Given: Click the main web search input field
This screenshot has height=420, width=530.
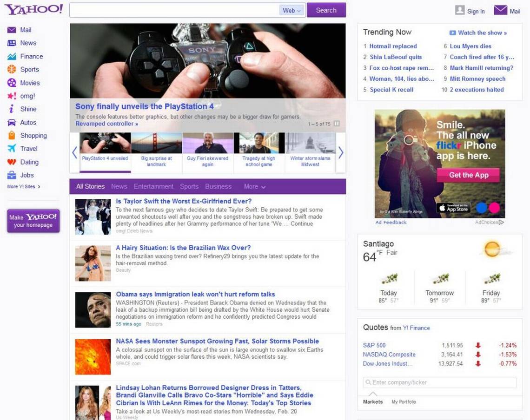Looking at the screenshot, I should coord(174,10).
